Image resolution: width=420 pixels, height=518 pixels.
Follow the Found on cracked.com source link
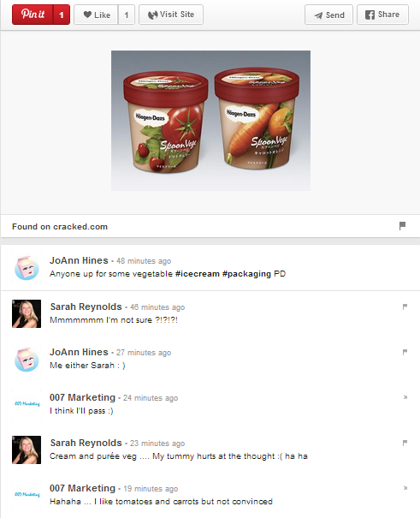click(x=60, y=227)
